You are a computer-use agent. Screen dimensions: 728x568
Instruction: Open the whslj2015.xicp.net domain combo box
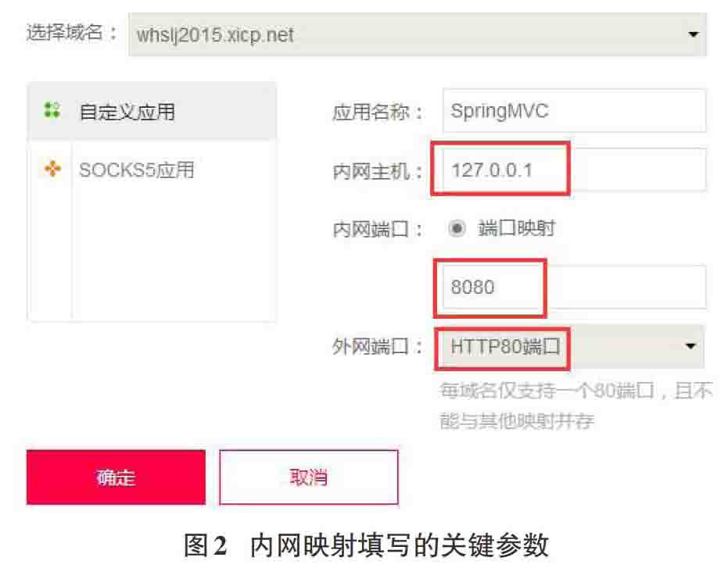418,35
